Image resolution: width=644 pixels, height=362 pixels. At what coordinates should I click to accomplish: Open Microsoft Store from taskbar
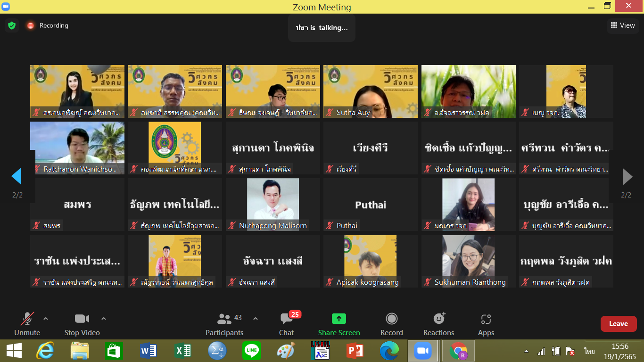click(114, 351)
